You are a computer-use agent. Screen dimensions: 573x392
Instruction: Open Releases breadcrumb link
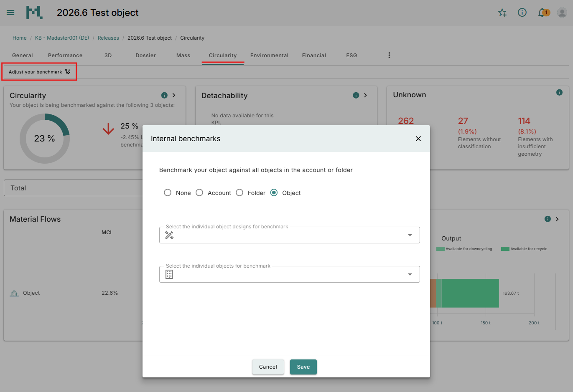pos(108,38)
